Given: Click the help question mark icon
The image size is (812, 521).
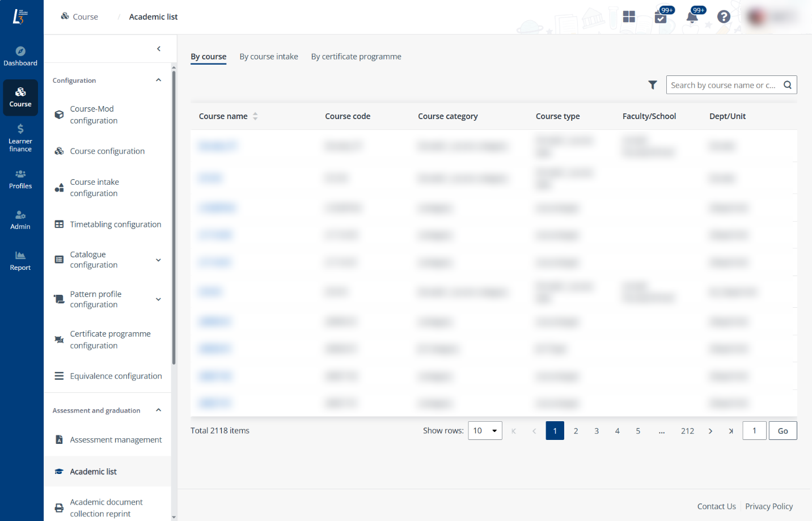Looking at the screenshot, I should pos(724,17).
